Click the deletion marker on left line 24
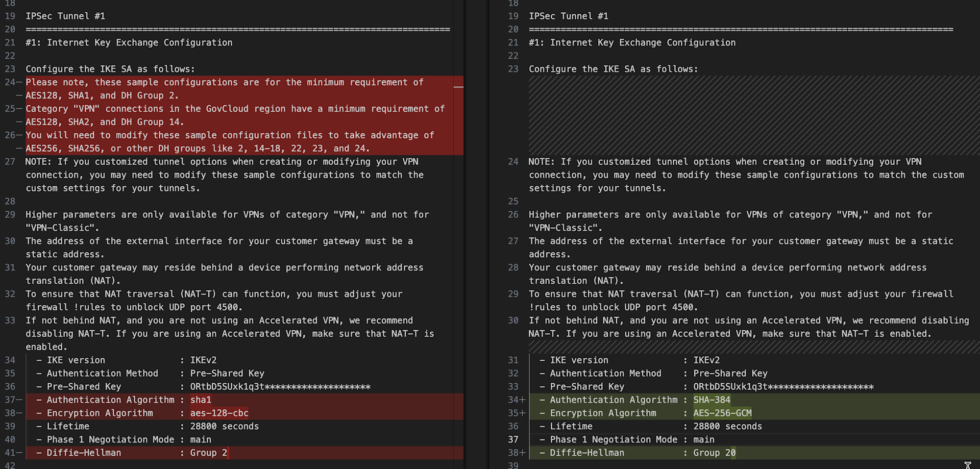980x469 pixels. pyautogui.click(x=20, y=82)
